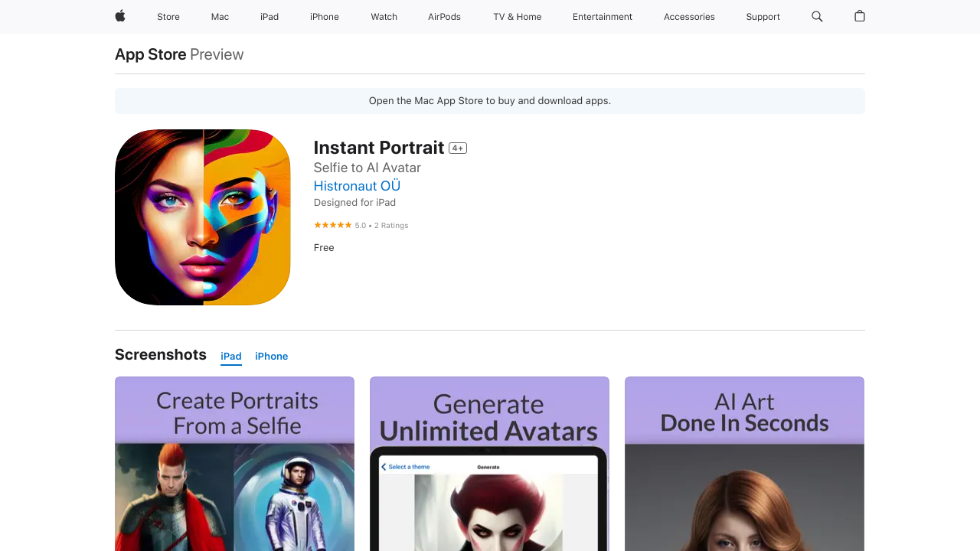
Task: Open the Histronaut OÜ developer link
Action: pos(357,186)
